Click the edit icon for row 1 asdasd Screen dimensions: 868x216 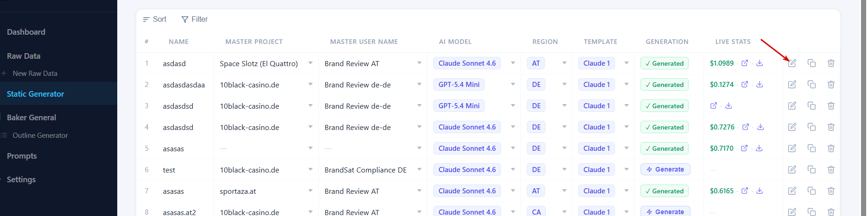(792, 63)
